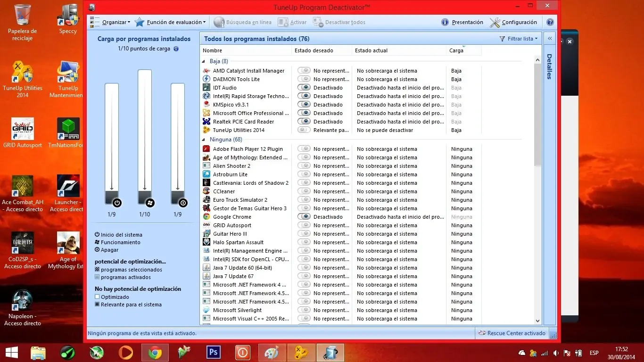Sort by the Nombre column header
Image resolution: width=644 pixels, height=362 pixels.
[246, 50]
